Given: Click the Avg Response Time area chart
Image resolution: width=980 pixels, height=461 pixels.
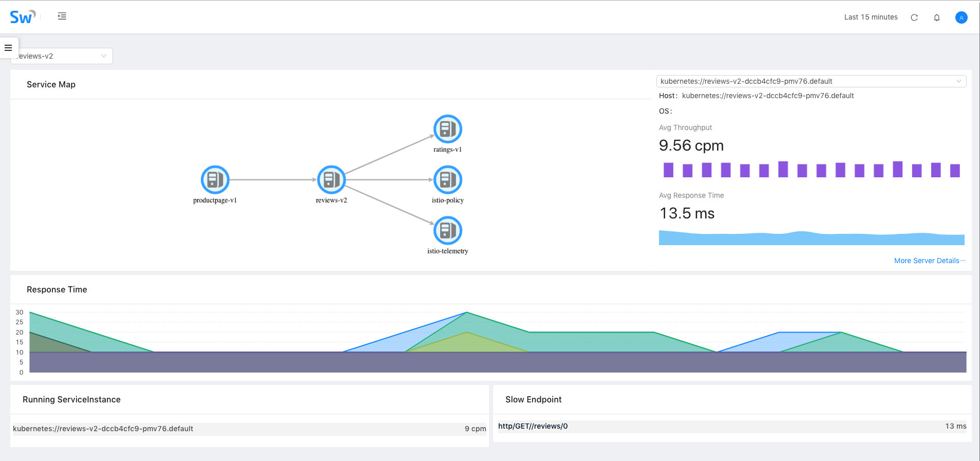Looking at the screenshot, I should click(812, 238).
